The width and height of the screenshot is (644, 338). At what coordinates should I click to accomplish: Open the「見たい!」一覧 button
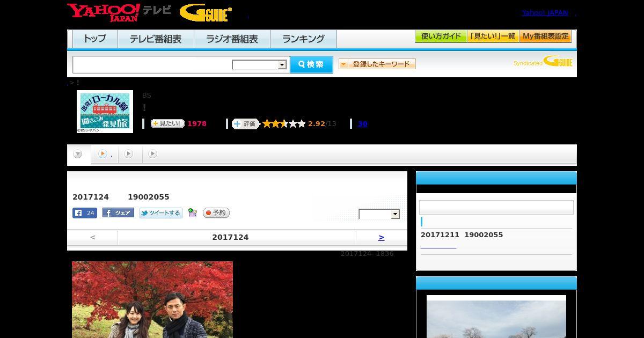[493, 36]
